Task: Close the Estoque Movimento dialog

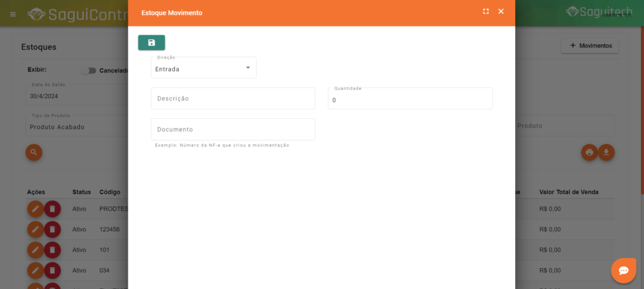Action: (x=501, y=11)
